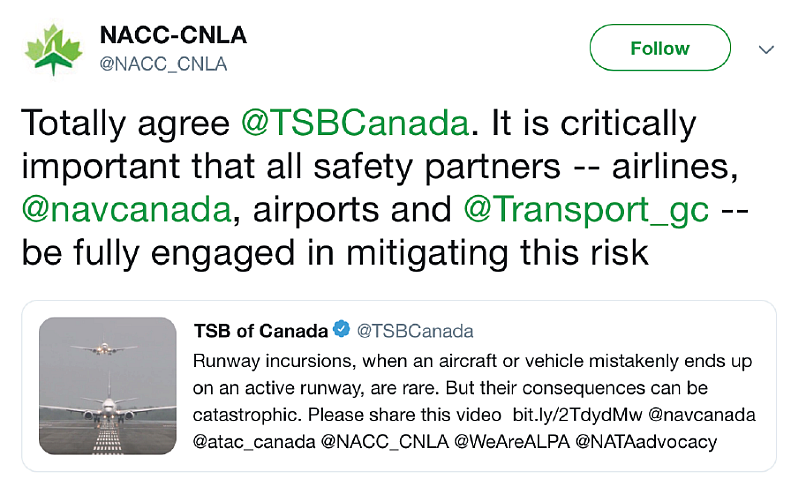The height and width of the screenshot is (479, 800).
Task: Click the @NACC_CNLA handle under the name
Action: click(163, 64)
